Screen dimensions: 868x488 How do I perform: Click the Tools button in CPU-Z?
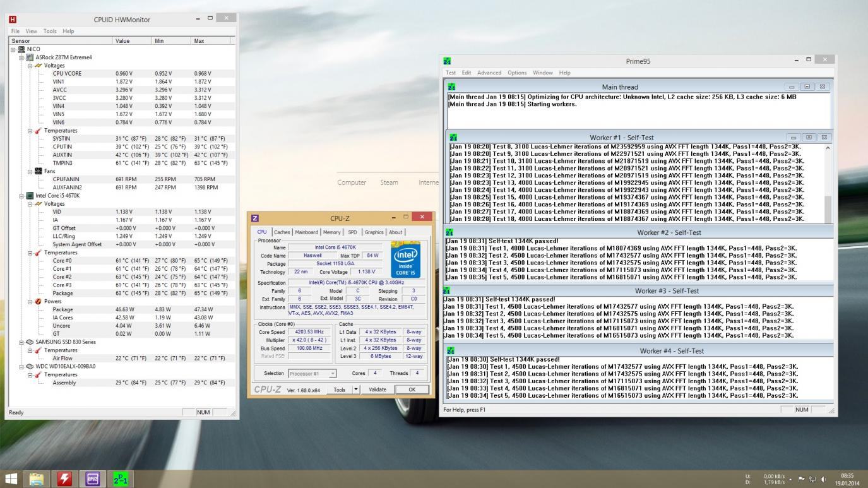click(x=340, y=390)
